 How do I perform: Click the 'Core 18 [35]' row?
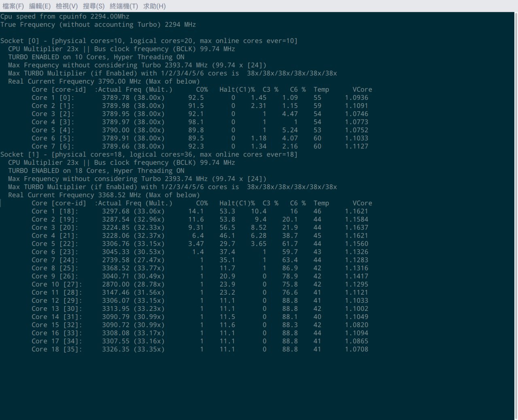[x=200, y=349]
